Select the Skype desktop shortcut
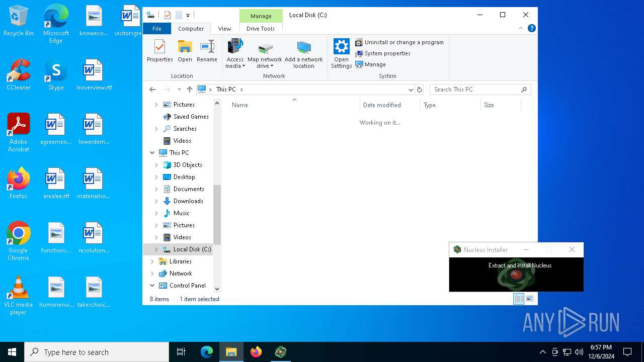 (56, 74)
